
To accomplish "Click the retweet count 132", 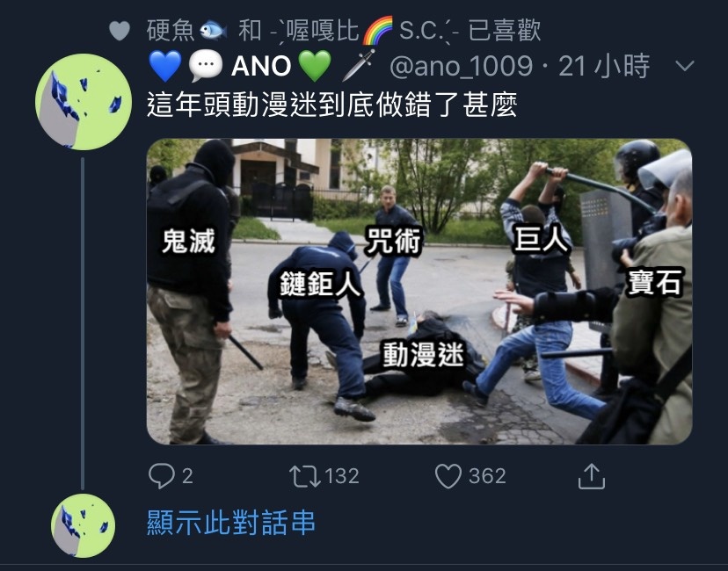I will (x=342, y=476).
